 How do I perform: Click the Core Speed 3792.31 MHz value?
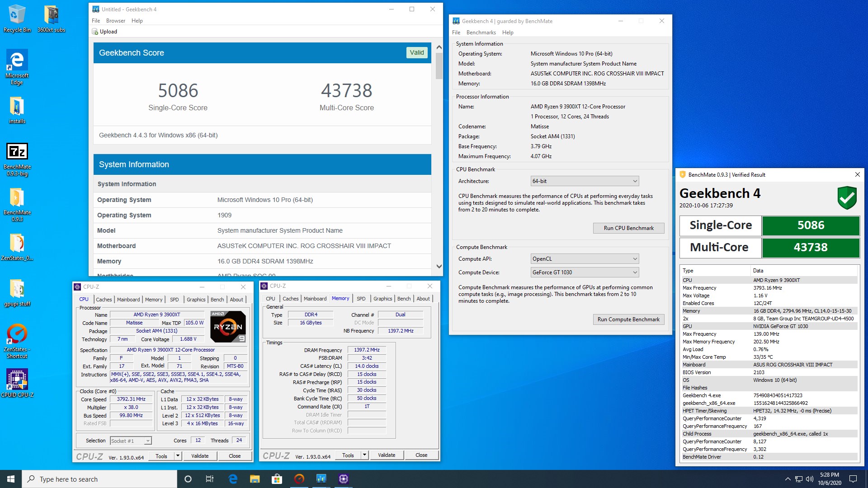[131, 399]
